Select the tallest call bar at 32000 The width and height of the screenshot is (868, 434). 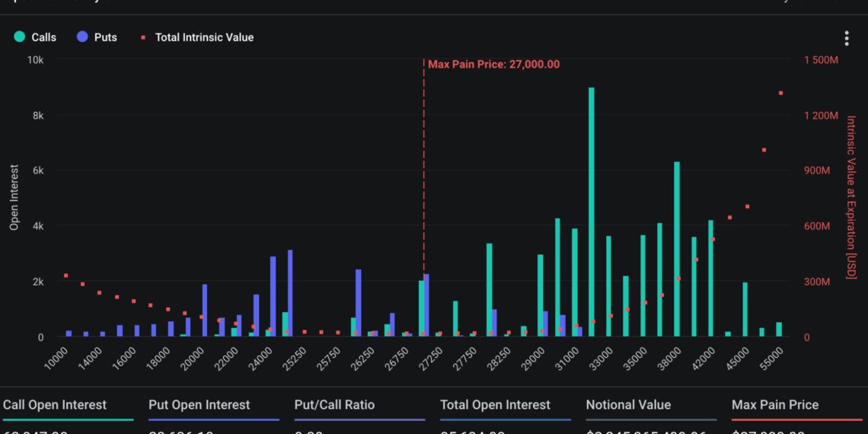tap(591, 212)
